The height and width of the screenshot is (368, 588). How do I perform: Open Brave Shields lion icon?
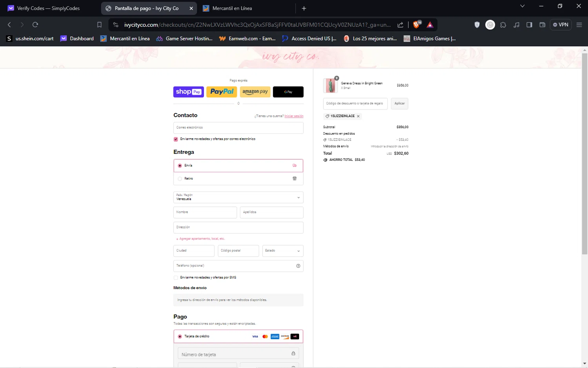(417, 25)
